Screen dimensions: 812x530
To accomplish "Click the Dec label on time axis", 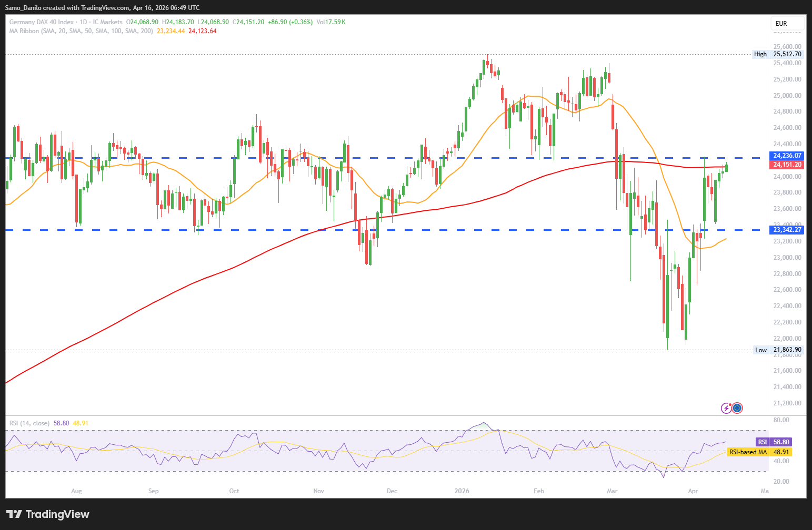I will click(392, 491).
